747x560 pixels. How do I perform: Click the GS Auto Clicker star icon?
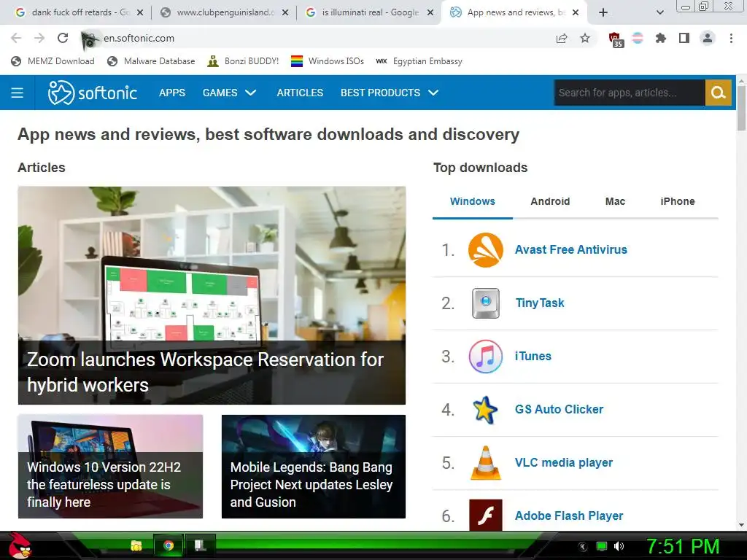[x=485, y=410]
